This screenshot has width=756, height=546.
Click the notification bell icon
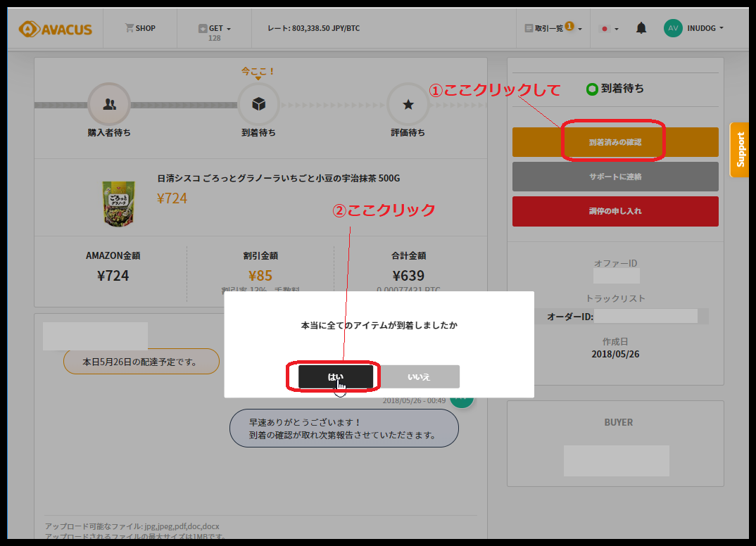pos(641,28)
